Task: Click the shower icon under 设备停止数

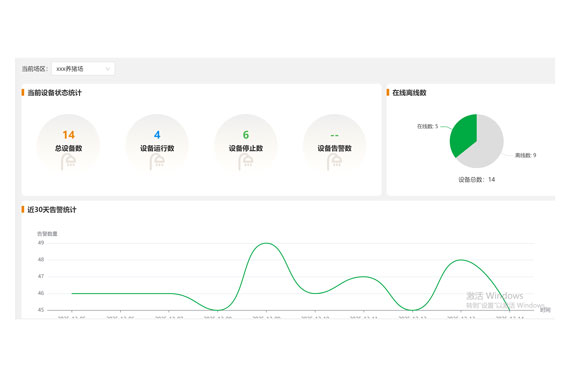Action: tap(246, 161)
